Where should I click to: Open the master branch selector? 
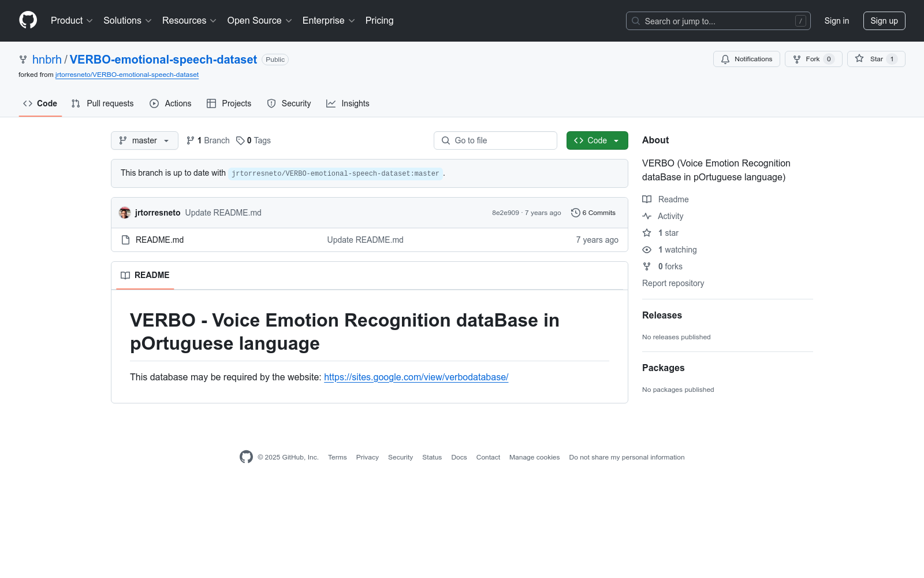tap(144, 140)
